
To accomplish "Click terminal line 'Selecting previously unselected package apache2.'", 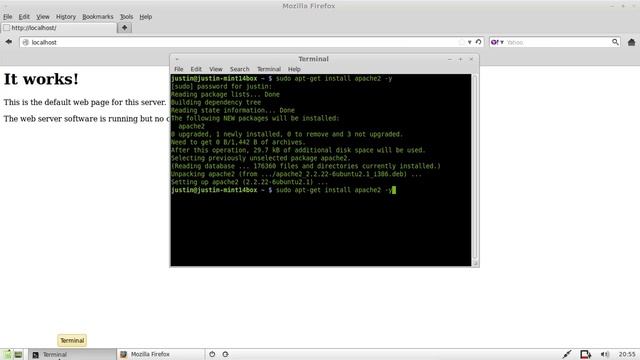I will click(x=261, y=158).
